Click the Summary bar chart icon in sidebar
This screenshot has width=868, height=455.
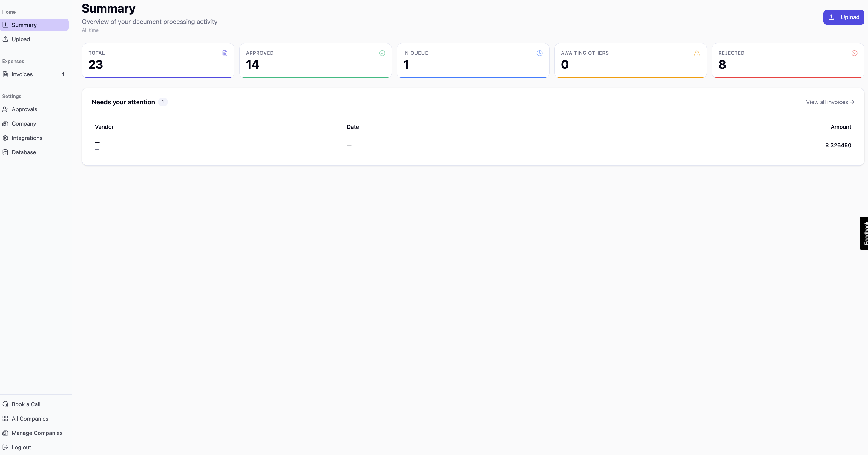(5, 25)
